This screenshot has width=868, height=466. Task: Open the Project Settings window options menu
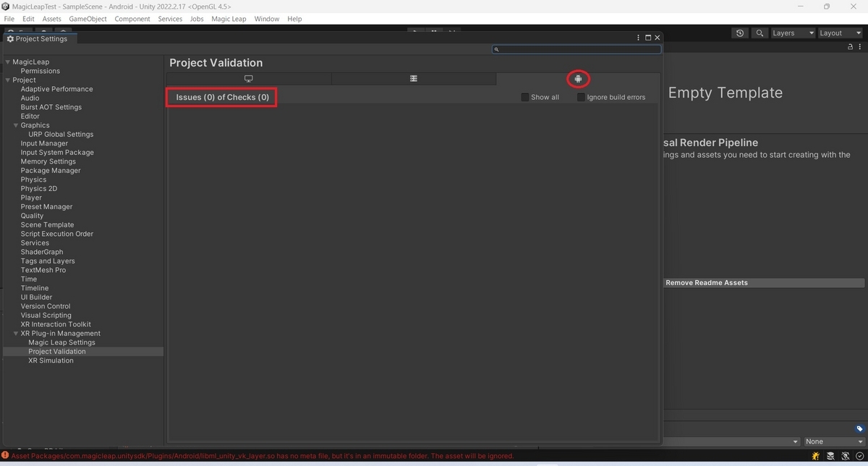638,38
